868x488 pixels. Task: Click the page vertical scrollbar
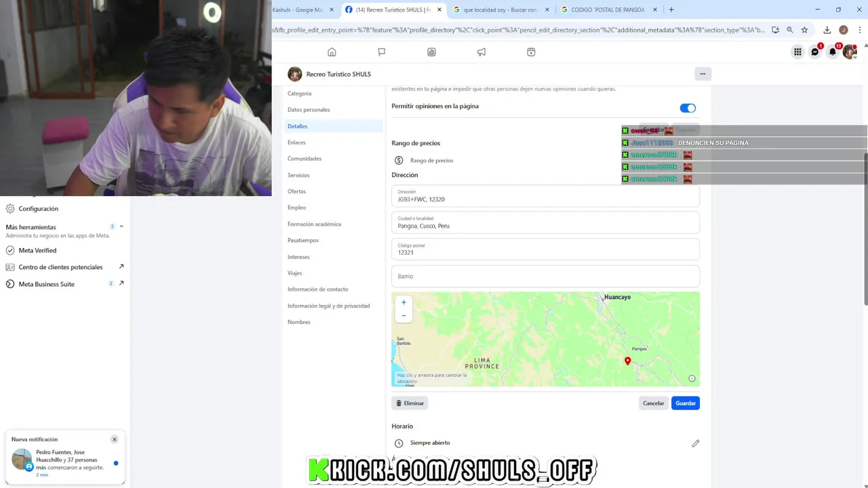click(x=865, y=228)
